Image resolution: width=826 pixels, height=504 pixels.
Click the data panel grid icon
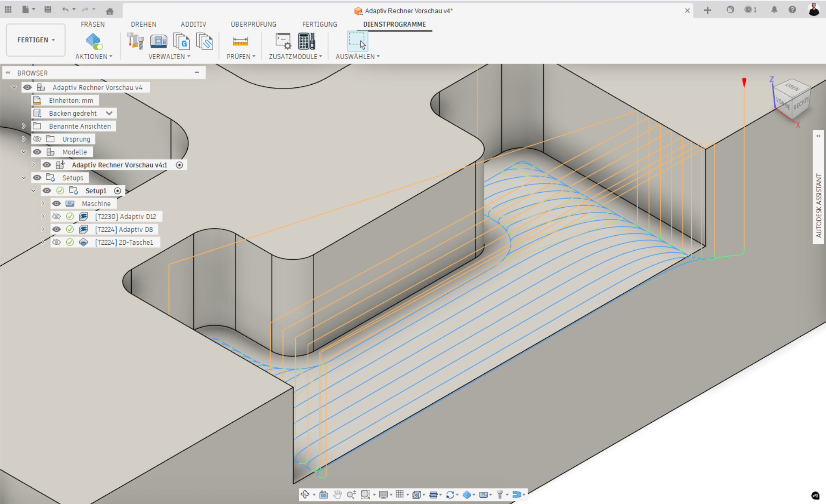point(8,9)
